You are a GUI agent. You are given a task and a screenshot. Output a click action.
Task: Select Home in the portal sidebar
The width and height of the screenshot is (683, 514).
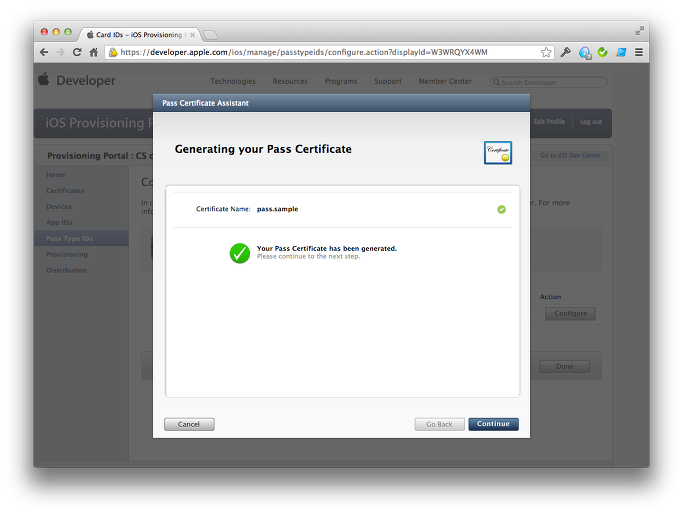(56, 175)
